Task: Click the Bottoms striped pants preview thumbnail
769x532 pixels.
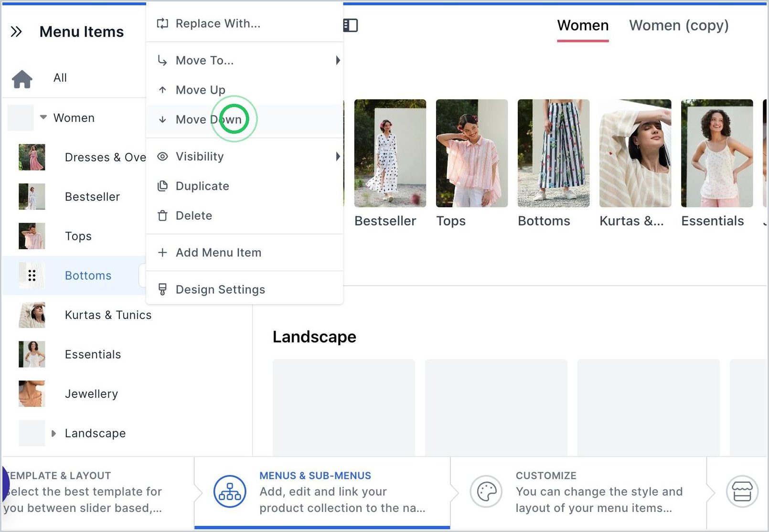Action: click(x=553, y=153)
